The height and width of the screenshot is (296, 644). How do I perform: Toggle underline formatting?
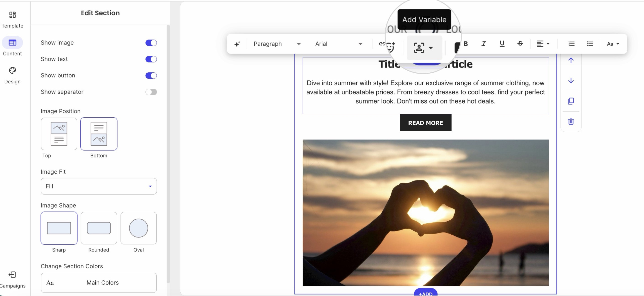pyautogui.click(x=502, y=44)
